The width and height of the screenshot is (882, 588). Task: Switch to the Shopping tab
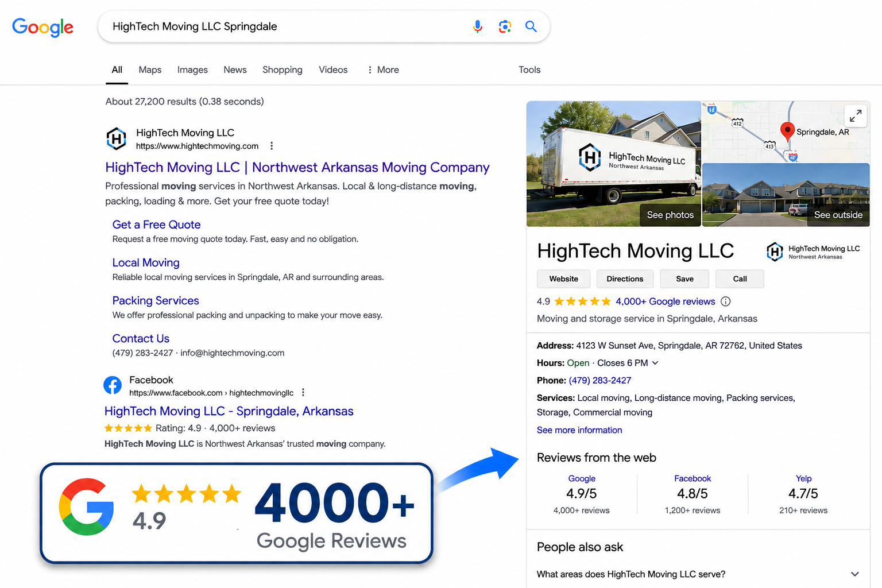283,69
